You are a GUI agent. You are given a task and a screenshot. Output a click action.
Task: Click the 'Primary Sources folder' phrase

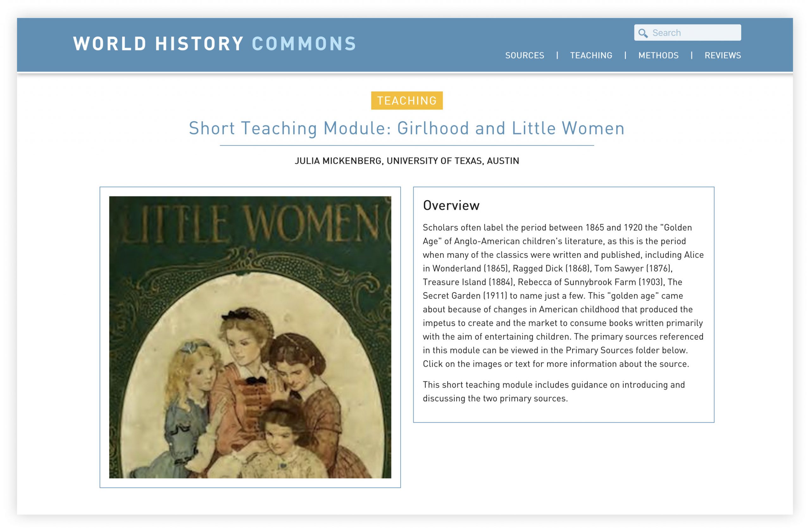click(x=614, y=350)
